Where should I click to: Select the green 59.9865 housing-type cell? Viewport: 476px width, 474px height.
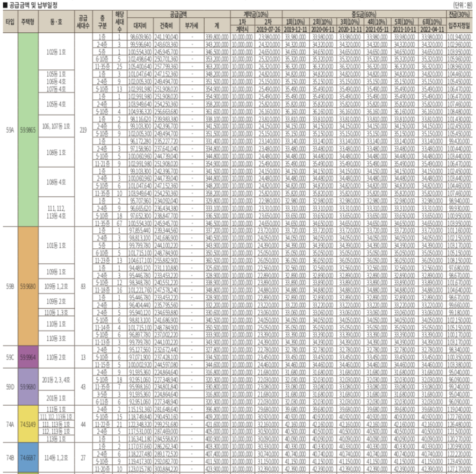[x=28, y=130]
